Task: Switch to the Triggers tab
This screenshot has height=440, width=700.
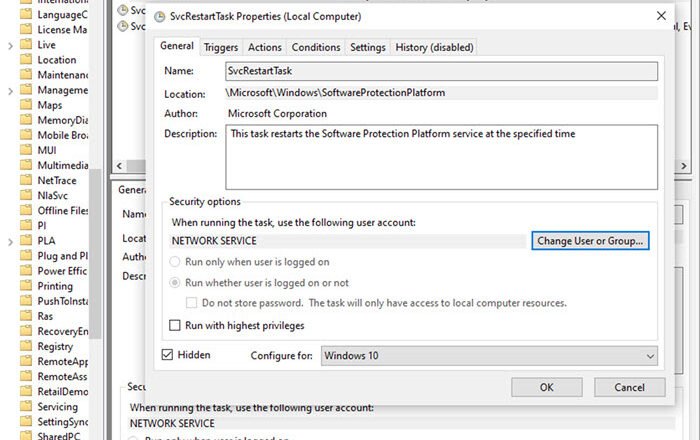Action: 221,47
